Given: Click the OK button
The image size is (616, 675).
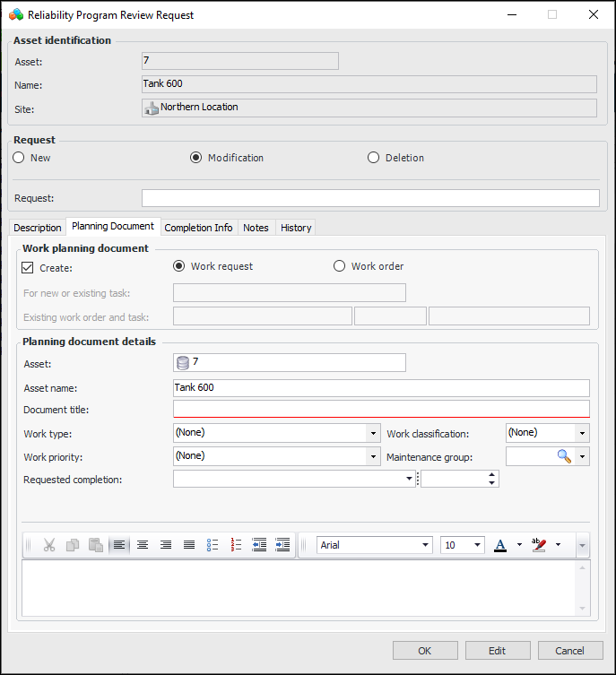Looking at the screenshot, I should click(425, 651).
